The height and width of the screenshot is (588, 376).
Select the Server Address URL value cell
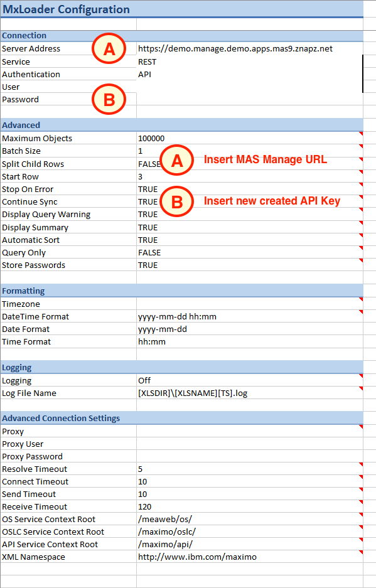pyautogui.click(x=250, y=49)
